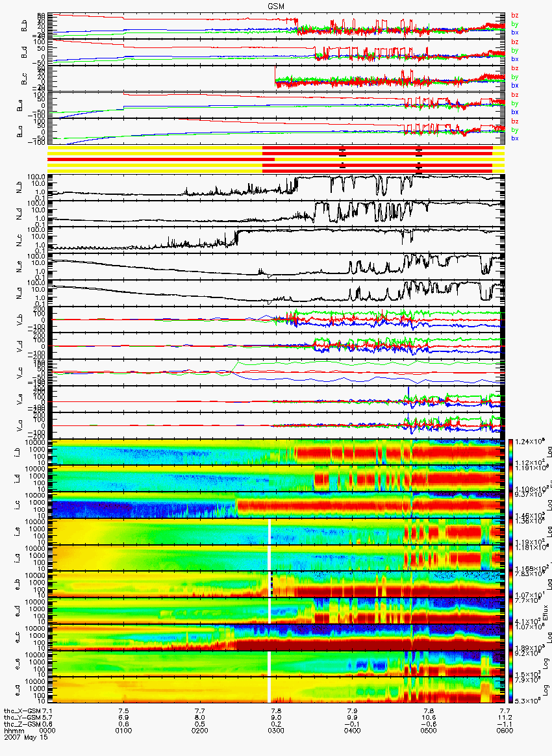Click the bx legend of the B_c panel
552x756 pixels.
pos(515,85)
